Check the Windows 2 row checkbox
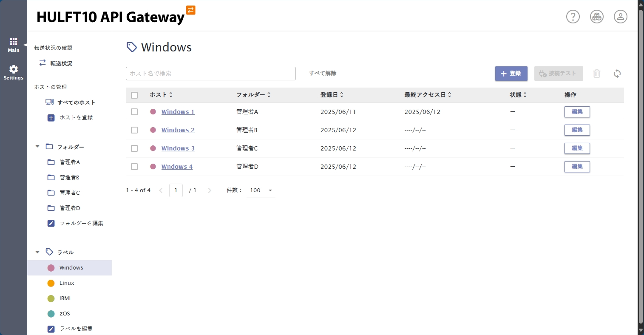Screen dimensions: 644x335 (134, 130)
